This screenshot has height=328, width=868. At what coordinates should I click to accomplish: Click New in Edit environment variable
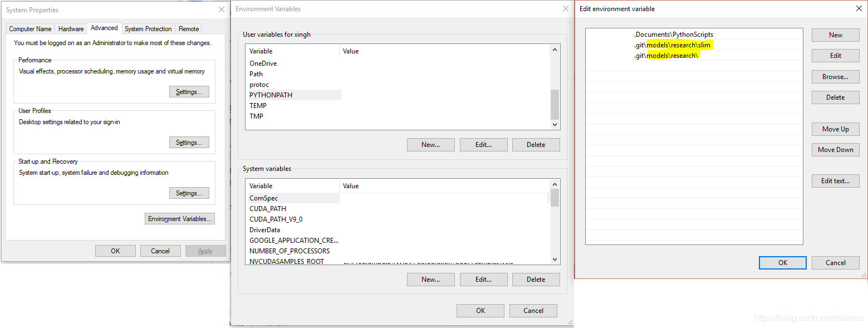pyautogui.click(x=836, y=35)
